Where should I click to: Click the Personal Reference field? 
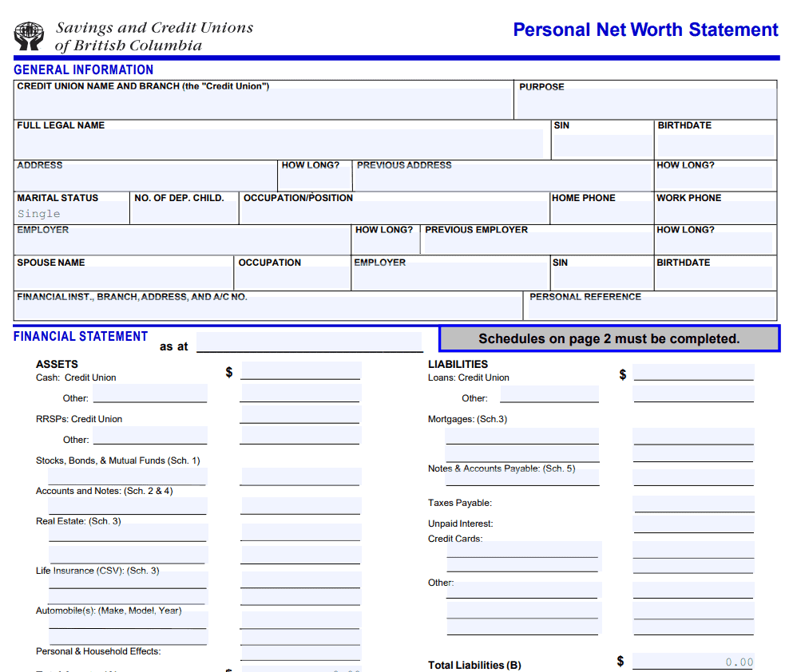[x=652, y=308]
